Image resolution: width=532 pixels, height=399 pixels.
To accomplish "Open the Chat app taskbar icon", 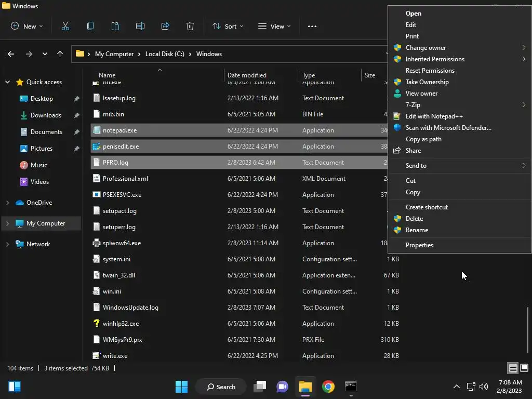I will tap(282, 387).
